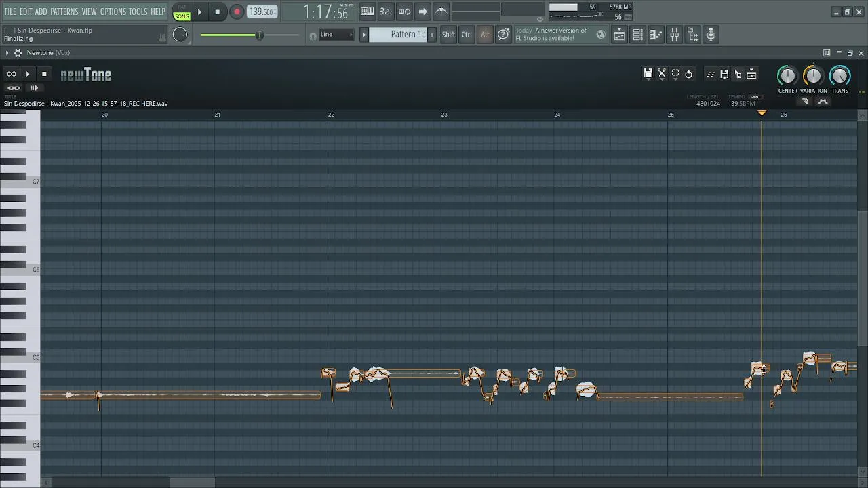Click the main pitch knob

(180, 35)
